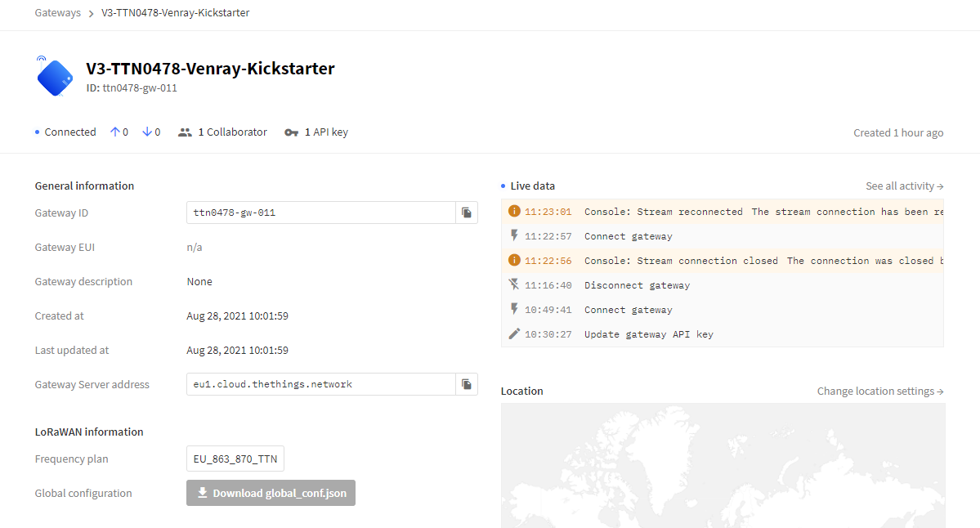This screenshot has height=528, width=980.
Task: Click the General information heading
Action: click(84, 186)
